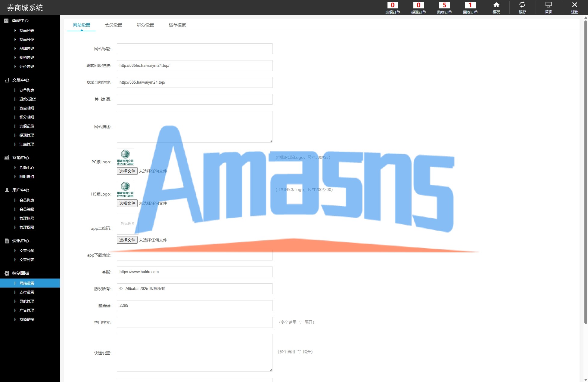588x382 pixels.
Task: Click inside the 快递设置 textarea
Action: [x=195, y=353]
